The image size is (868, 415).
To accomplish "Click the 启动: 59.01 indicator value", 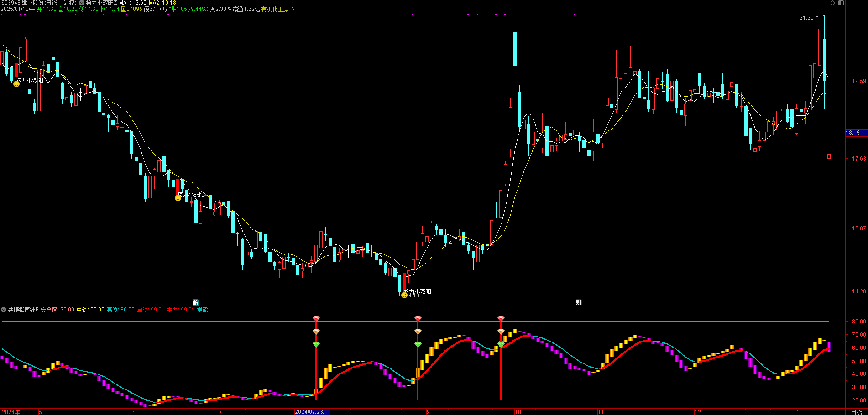I will (x=151, y=310).
